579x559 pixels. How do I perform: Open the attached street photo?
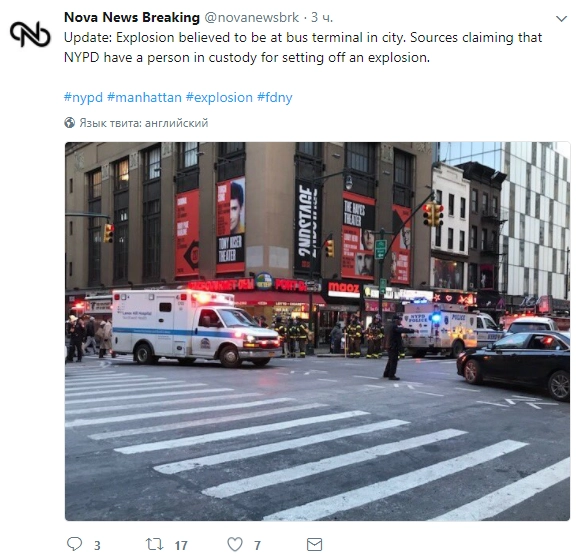tap(317, 331)
